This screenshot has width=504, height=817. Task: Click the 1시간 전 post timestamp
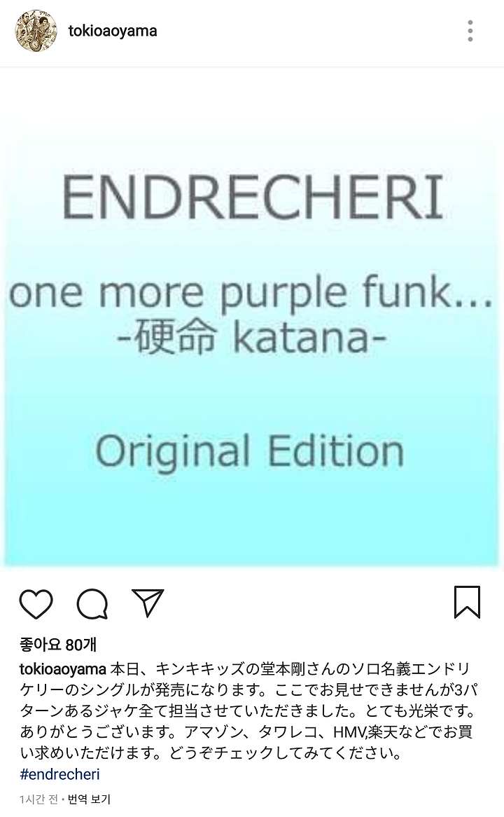click(39, 799)
